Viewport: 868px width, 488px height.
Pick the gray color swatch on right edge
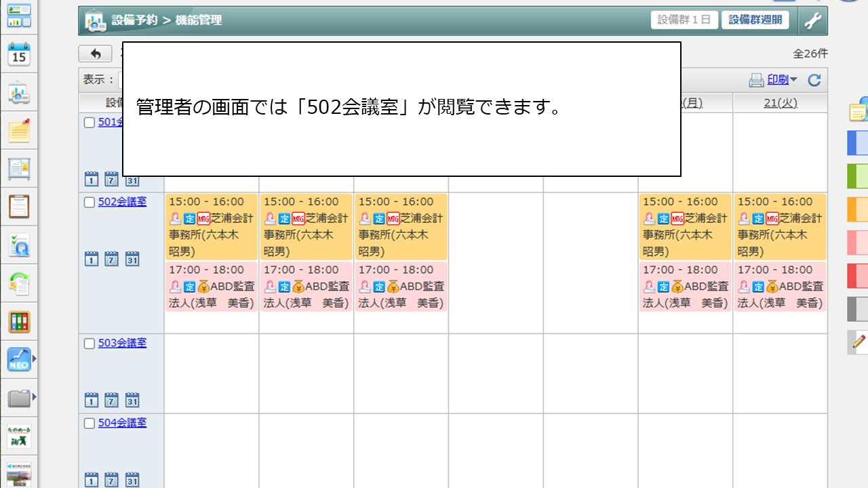tap(858, 309)
